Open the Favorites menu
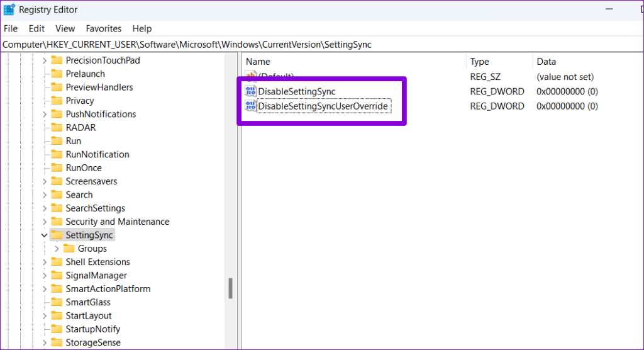The height and width of the screenshot is (350, 644). coord(104,29)
